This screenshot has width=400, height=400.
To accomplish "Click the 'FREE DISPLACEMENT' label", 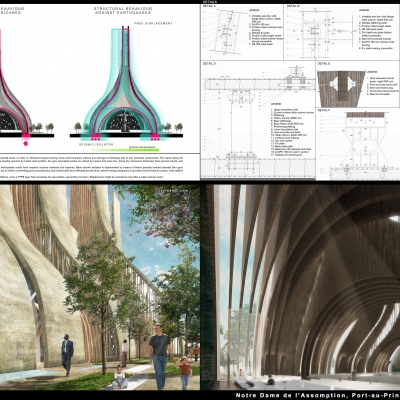I will click(x=153, y=24).
